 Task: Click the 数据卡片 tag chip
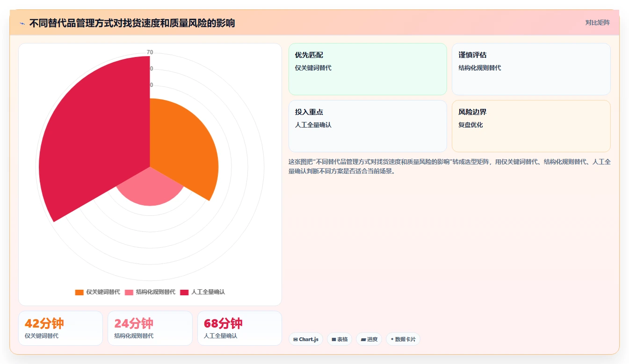(403, 339)
